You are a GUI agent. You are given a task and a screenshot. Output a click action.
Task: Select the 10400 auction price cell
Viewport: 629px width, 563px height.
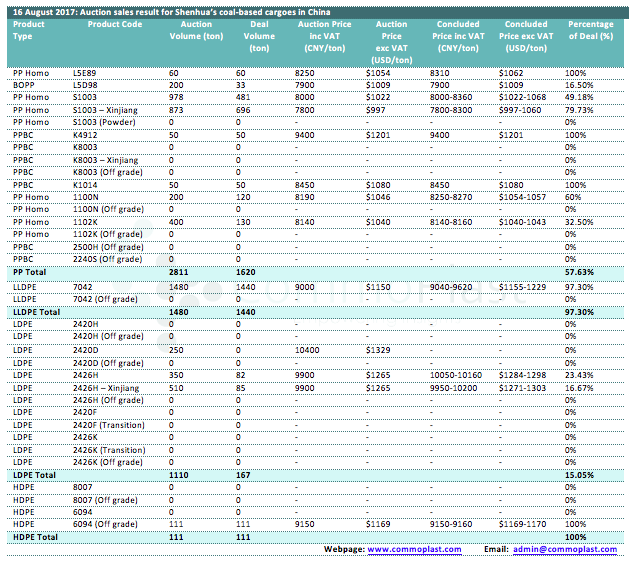[x=309, y=351]
